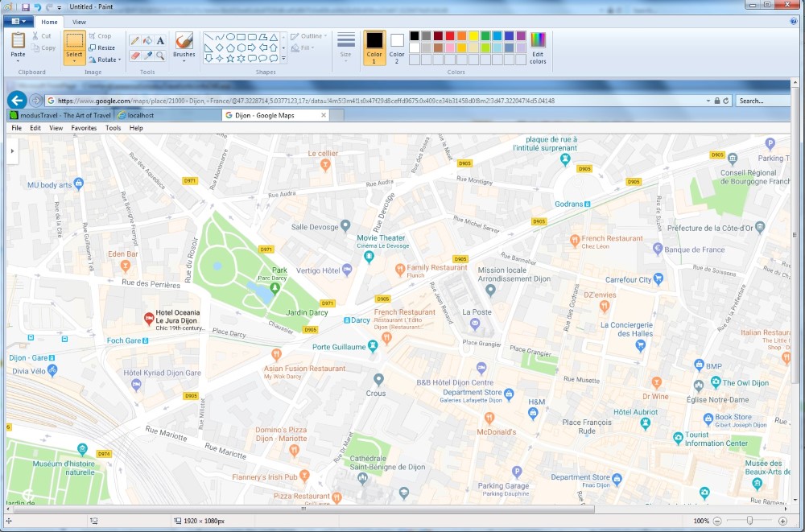Choose the yellow color swatch

(x=473, y=35)
